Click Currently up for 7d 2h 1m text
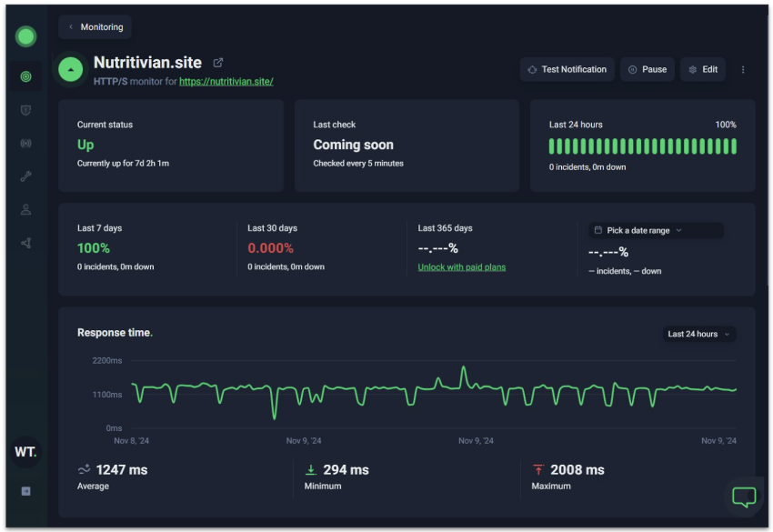 click(124, 163)
